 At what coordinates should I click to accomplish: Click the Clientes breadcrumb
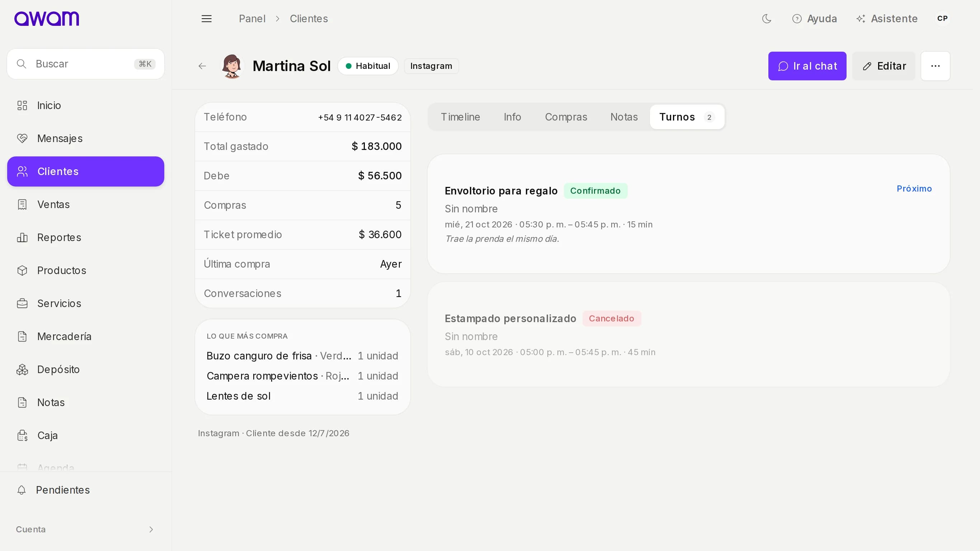pyautogui.click(x=308, y=19)
